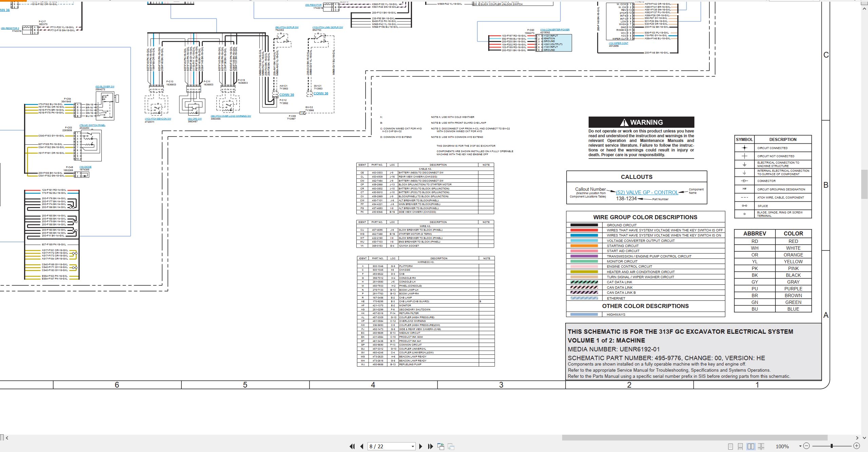Open the page number dropdown list
The image size is (868, 452).
tap(413, 447)
